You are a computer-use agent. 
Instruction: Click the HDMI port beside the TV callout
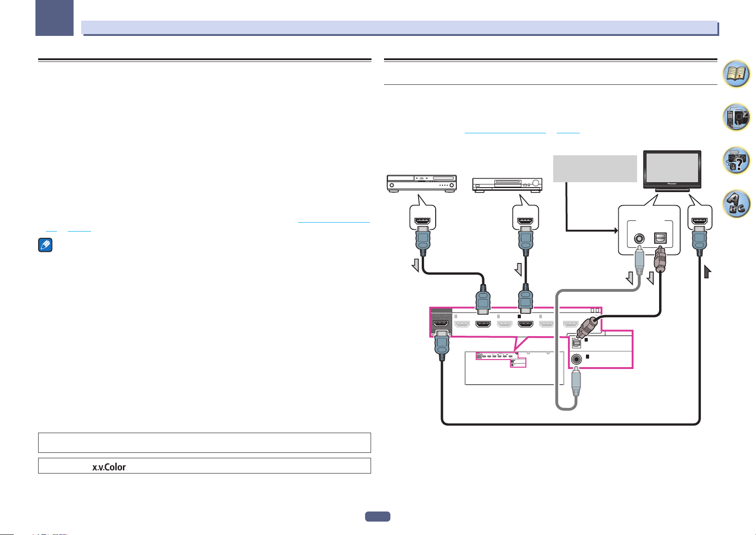click(x=699, y=221)
